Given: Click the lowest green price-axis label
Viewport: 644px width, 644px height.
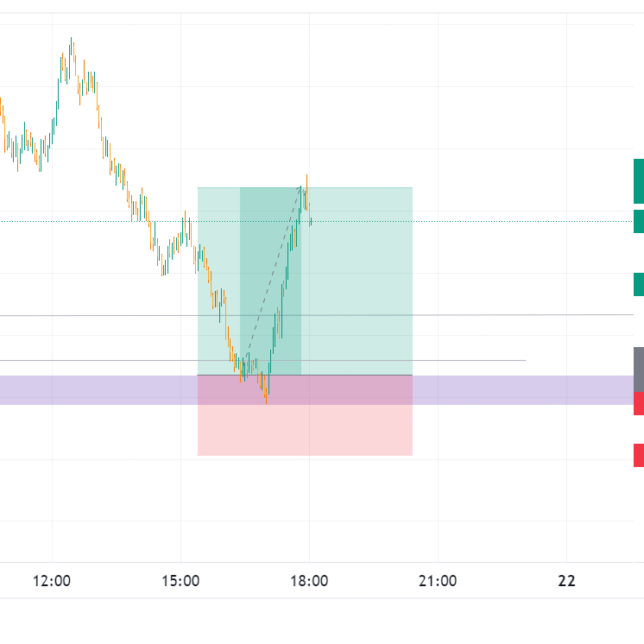Looking at the screenshot, I should (639, 284).
